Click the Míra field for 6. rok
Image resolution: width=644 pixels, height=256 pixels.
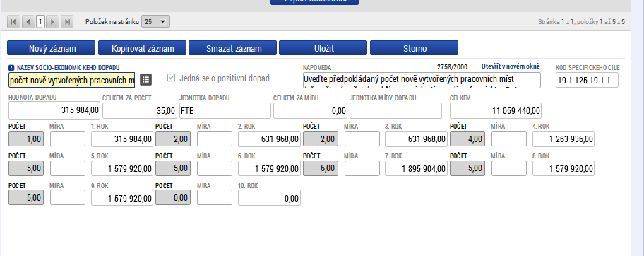point(215,168)
